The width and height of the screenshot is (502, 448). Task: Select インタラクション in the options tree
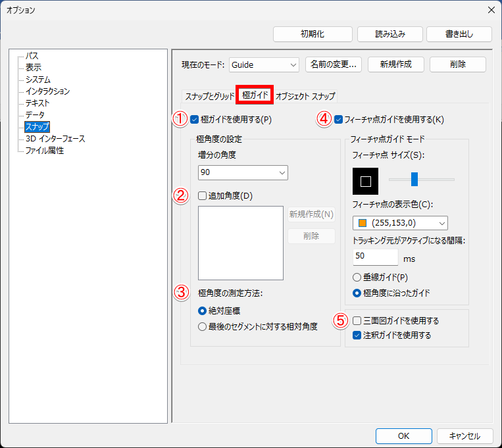coord(48,91)
